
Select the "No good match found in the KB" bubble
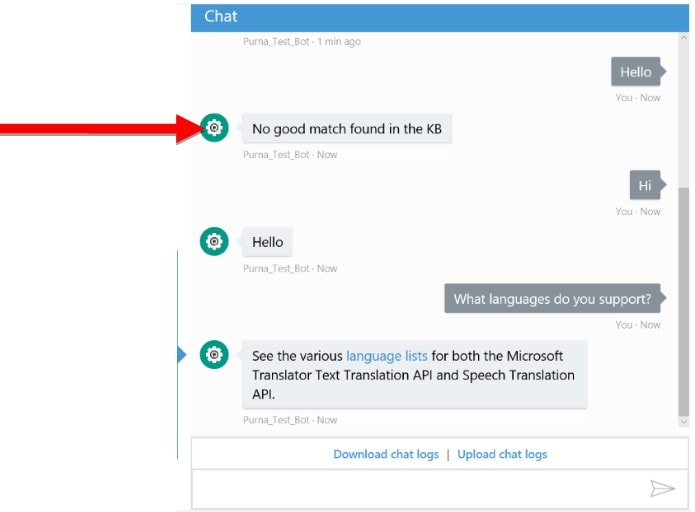tap(346, 129)
